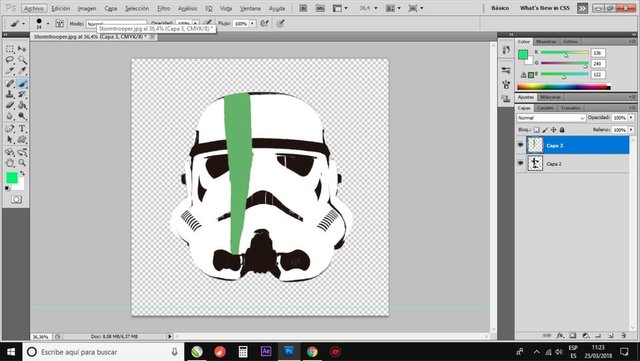Open the tool preset picker arrow
The image size is (640, 361).
[x=23, y=24]
